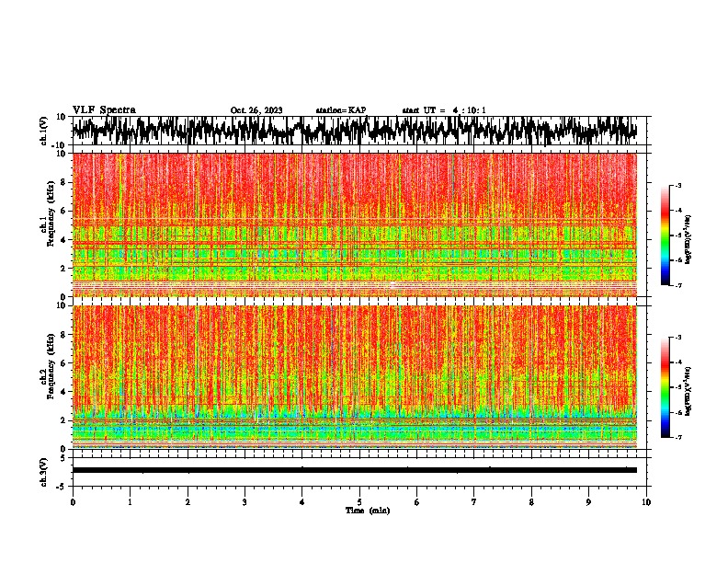Click the 6 tick on the Time axis

coord(417,502)
